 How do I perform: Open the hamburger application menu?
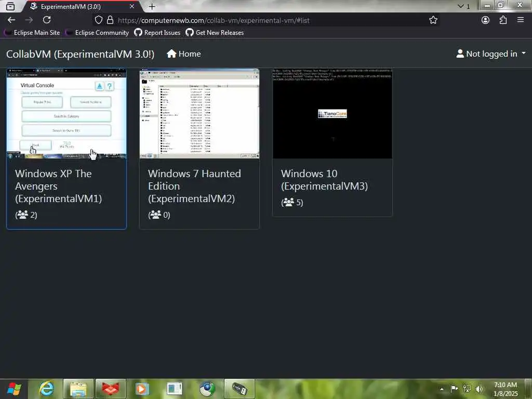point(521,20)
